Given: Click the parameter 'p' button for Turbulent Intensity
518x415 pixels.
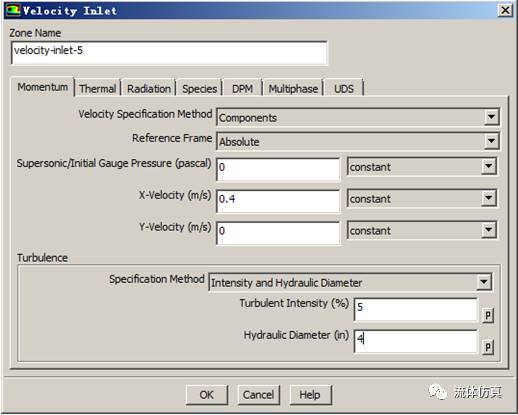Looking at the screenshot, I should pos(488,315).
